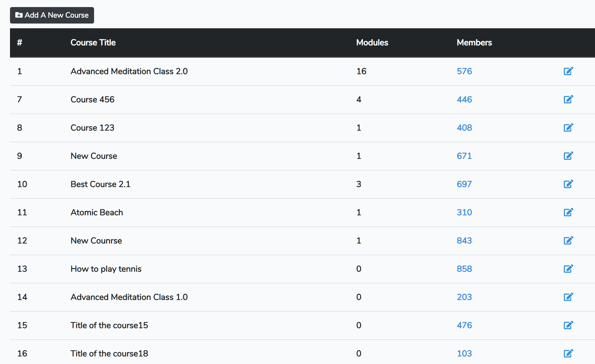
Task: Click the Best Course 2.1 title
Action: [101, 184]
